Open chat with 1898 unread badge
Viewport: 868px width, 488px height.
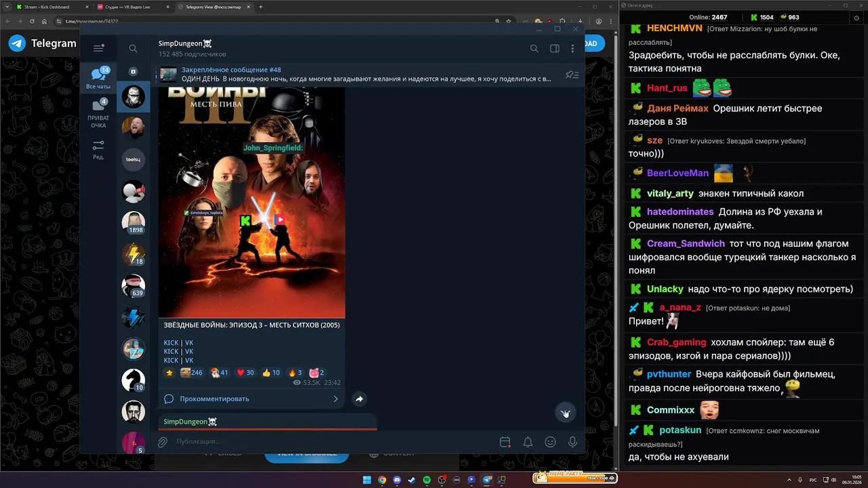[x=134, y=223]
